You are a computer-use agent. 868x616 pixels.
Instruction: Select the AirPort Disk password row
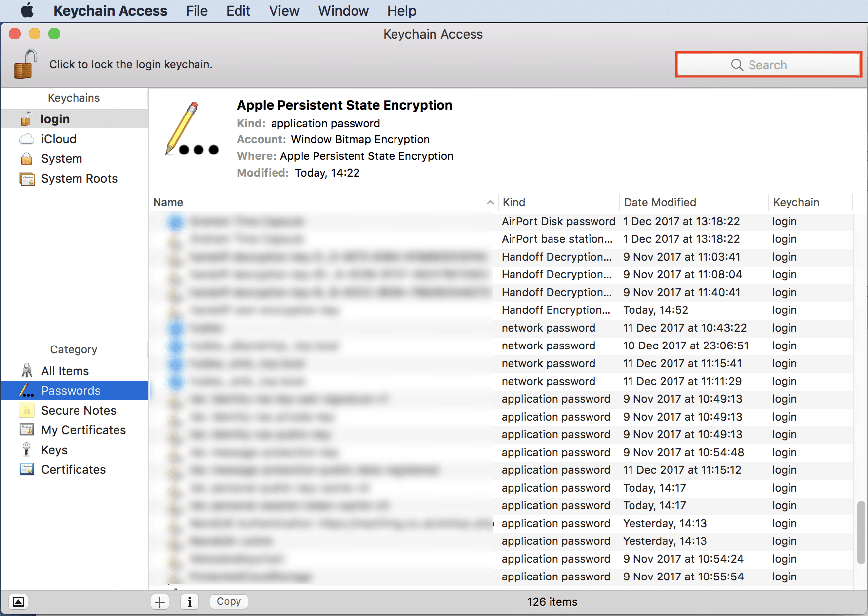click(501, 221)
